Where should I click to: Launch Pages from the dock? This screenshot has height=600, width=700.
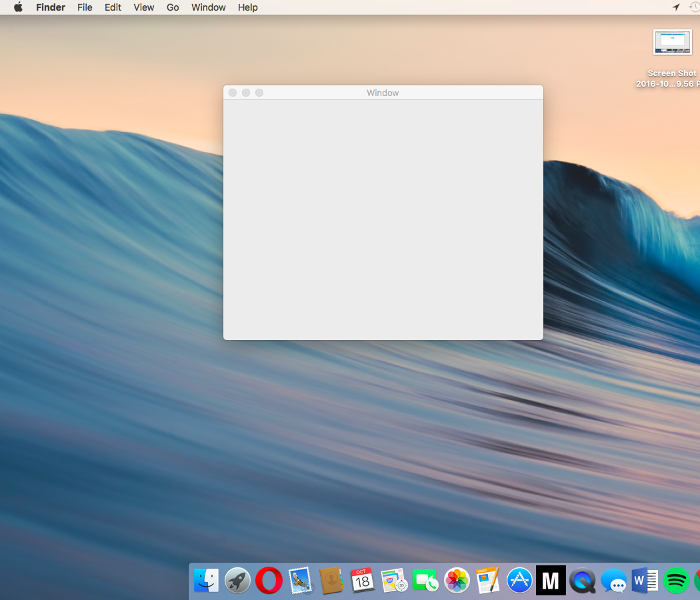(x=487, y=581)
